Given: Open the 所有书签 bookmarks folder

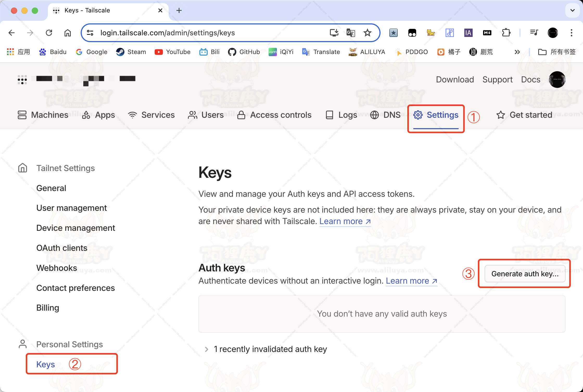Looking at the screenshot, I should [x=557, y=52].
